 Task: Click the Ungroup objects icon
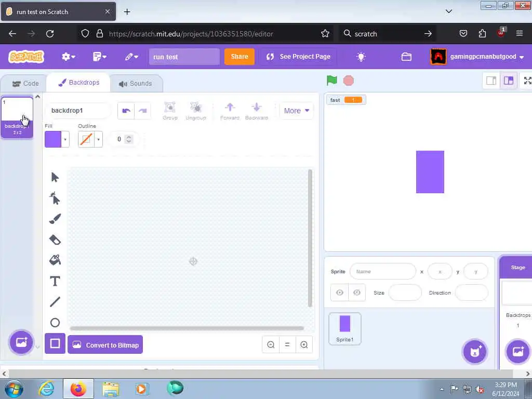pos(196,111)
